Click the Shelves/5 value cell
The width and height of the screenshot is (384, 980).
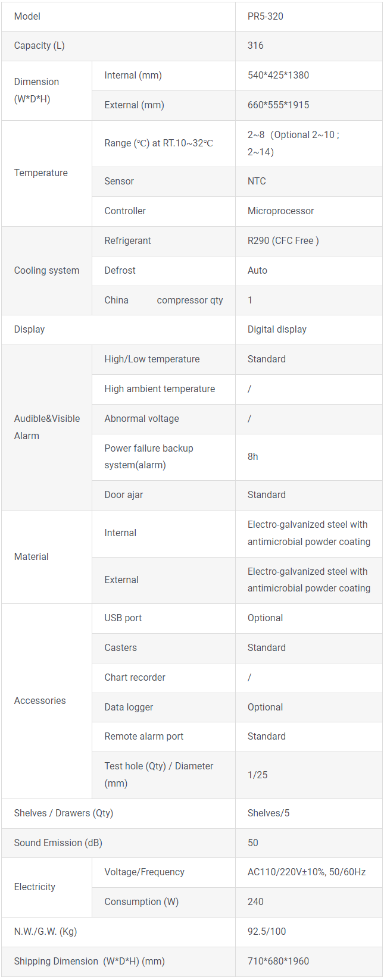[x=308, y=813]
